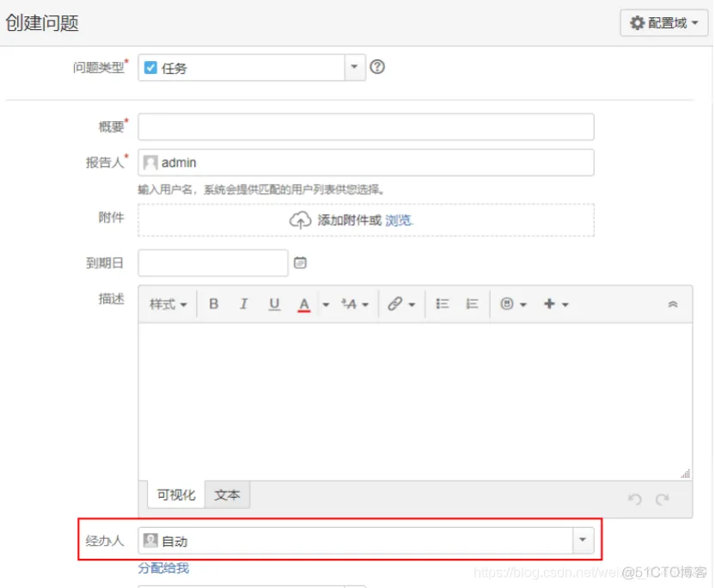Image resolution: width=715 pixels, height=588 pixels.
Task: Open the insert link dropdown
Action: pyautogui.click(x=401, y=303)
